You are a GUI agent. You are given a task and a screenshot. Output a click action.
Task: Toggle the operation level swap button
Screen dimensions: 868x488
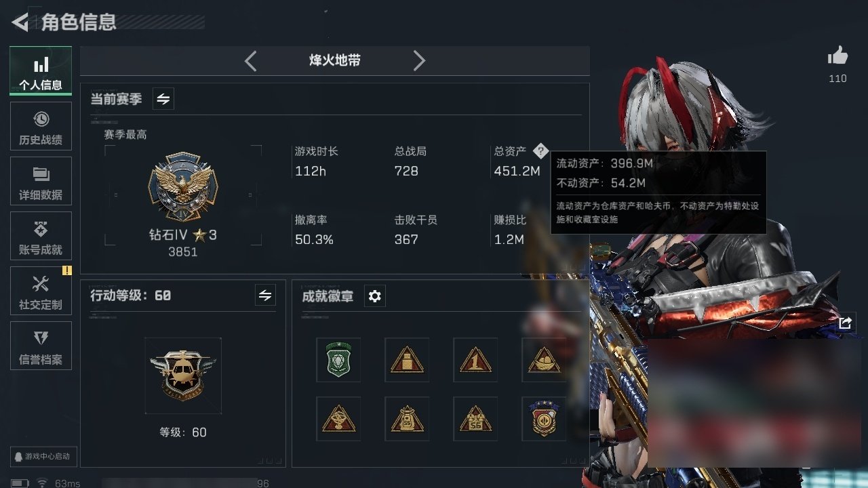[x=265, y=296]
